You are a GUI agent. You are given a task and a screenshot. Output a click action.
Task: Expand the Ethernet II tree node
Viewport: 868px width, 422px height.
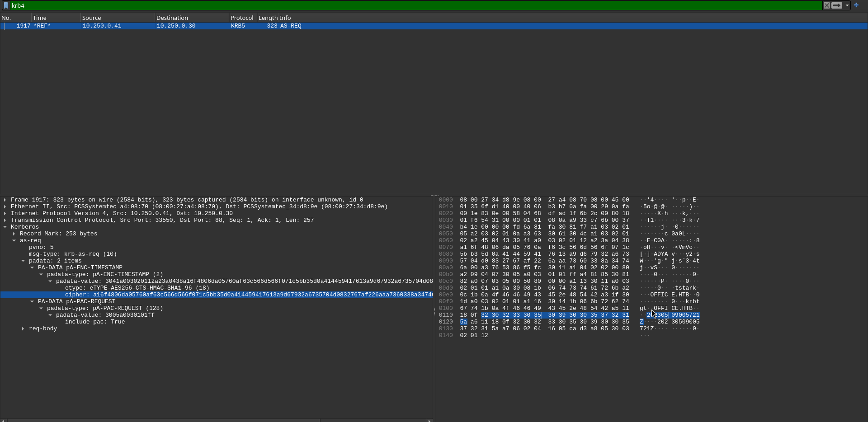pyautogui.click(x=5, y=206)
